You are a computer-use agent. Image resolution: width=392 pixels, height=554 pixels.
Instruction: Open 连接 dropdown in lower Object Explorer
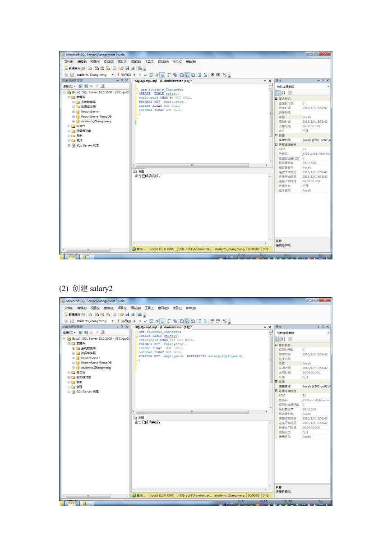coord(69,332)
